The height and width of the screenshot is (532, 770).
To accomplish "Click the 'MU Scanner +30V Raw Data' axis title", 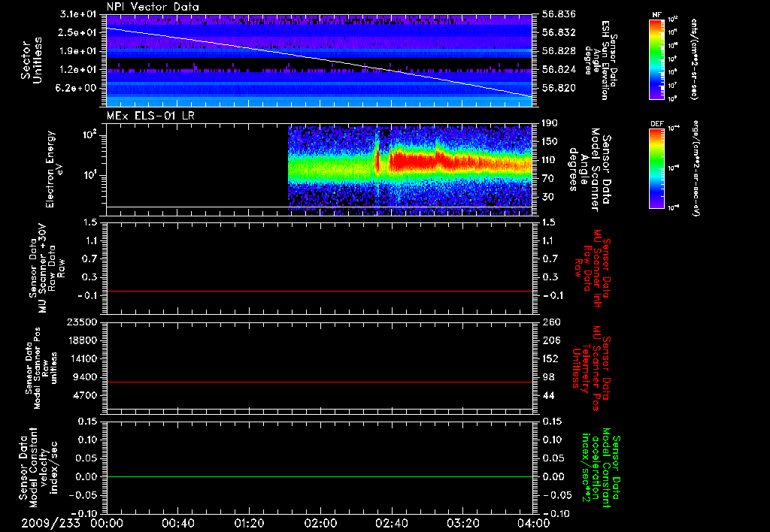I will [x=47, y=268].
